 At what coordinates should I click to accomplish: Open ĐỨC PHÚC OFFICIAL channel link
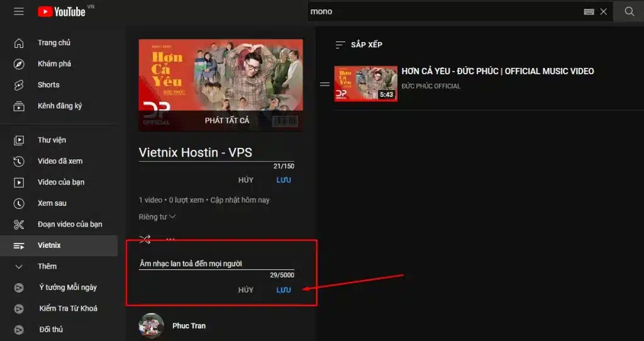431,86
